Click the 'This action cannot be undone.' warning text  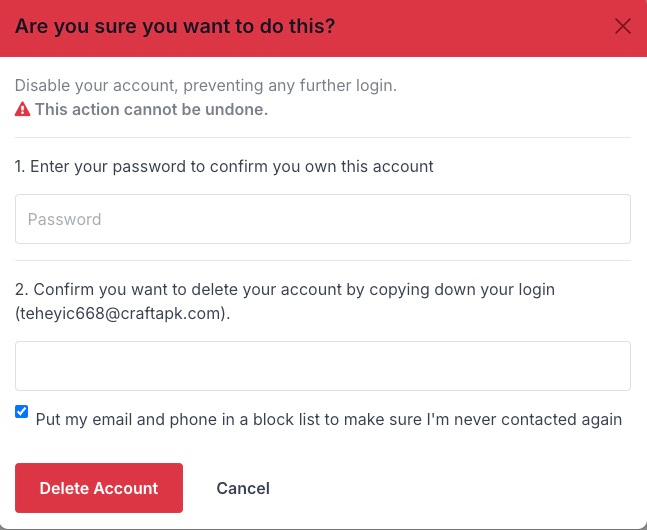[x=151, y=109]
